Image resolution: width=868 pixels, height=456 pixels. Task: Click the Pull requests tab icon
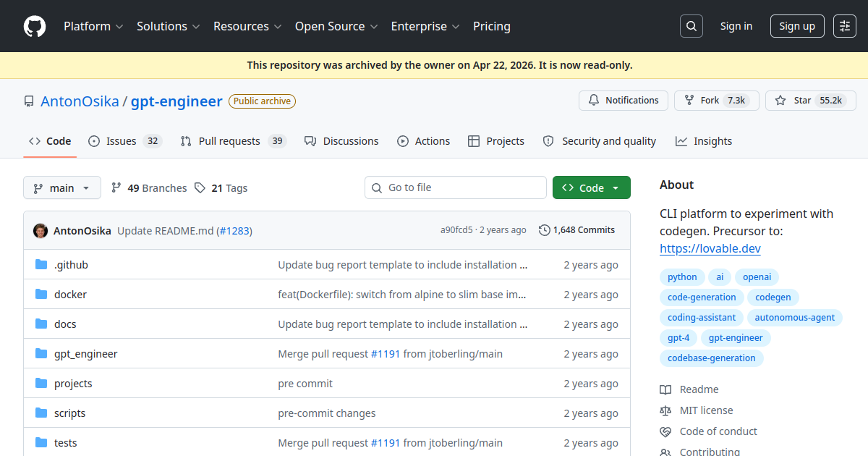[x=186, y=141]
